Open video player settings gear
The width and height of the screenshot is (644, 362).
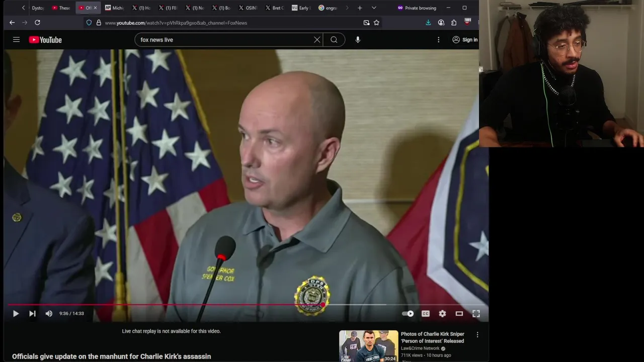pos(442,314)
